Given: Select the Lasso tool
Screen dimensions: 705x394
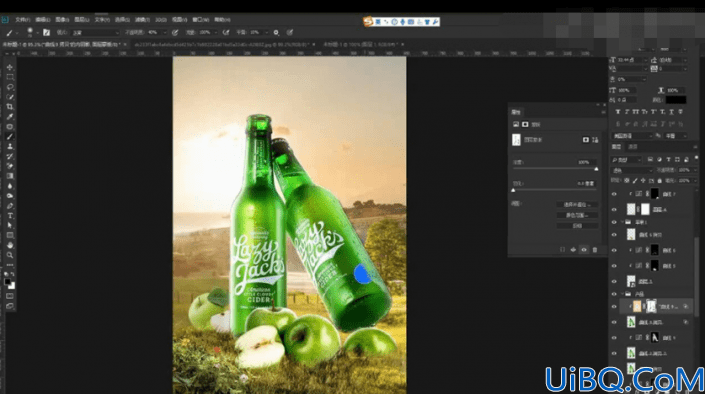Looking at the screenshot, I should (9, 87).
